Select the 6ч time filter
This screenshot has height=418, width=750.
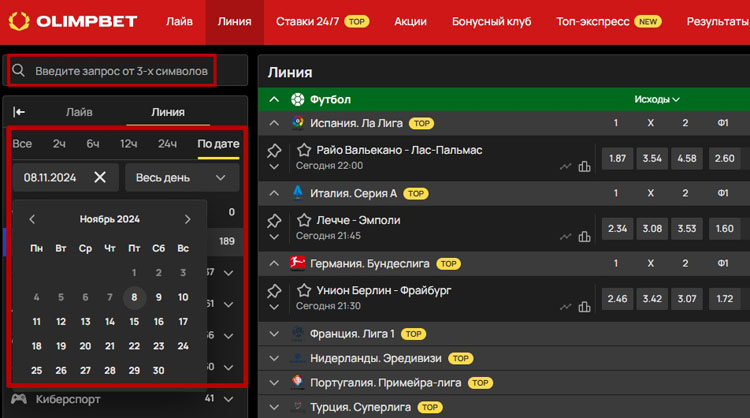(x=93, y=143)
